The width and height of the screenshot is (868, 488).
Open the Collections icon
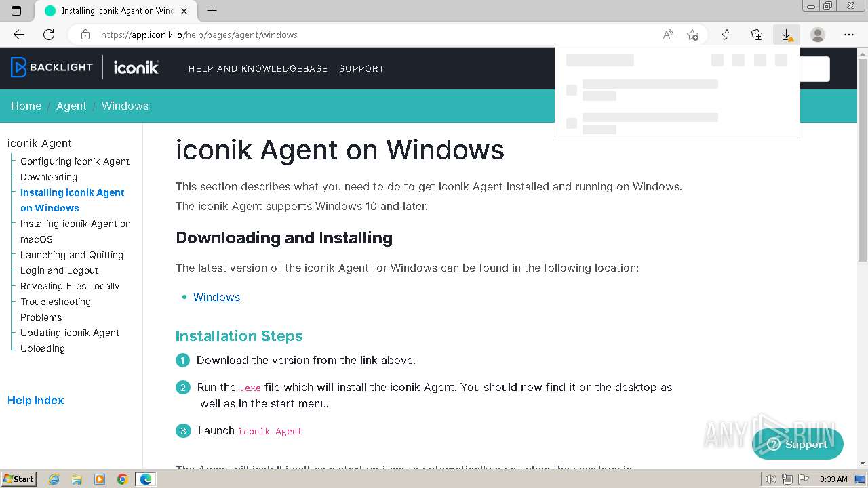coord(757,35)
